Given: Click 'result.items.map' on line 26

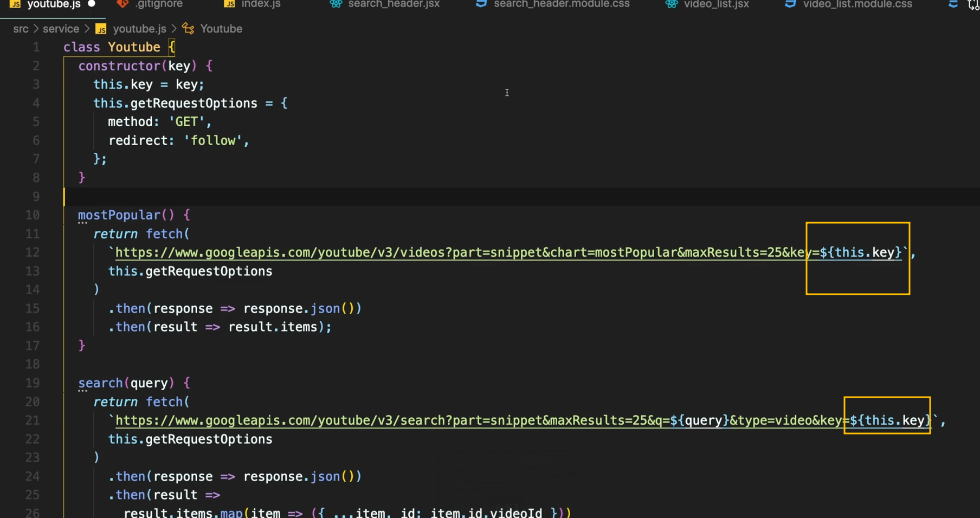Looking at the screenshot, I should (x=183, y=513).
